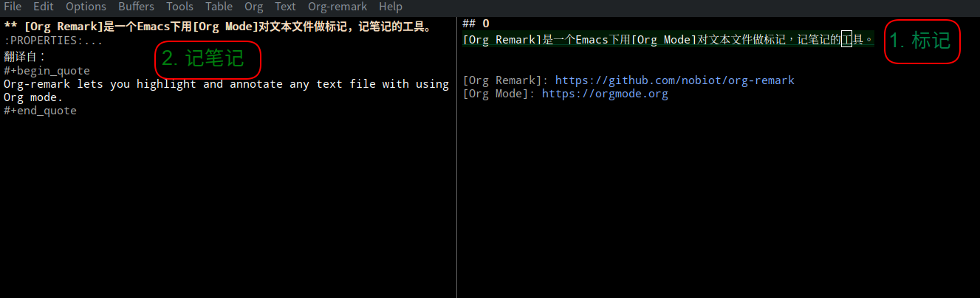980x298 pixels.
Task: Open the Help menu
Action: 390,7
